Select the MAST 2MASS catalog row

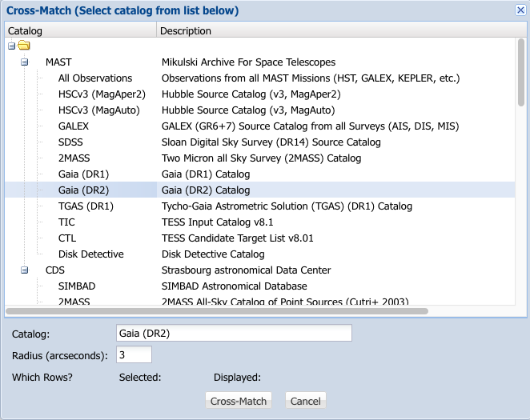click(x=74, y=158)
